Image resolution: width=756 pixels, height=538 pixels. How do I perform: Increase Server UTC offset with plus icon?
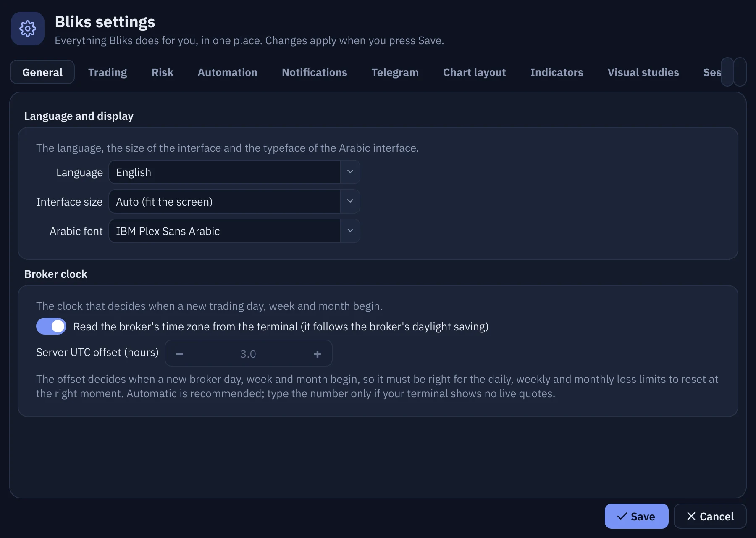(x=318, y=354)
